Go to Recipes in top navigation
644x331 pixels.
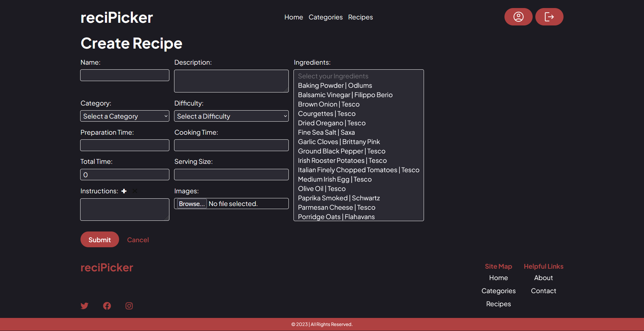pos(360,17)
